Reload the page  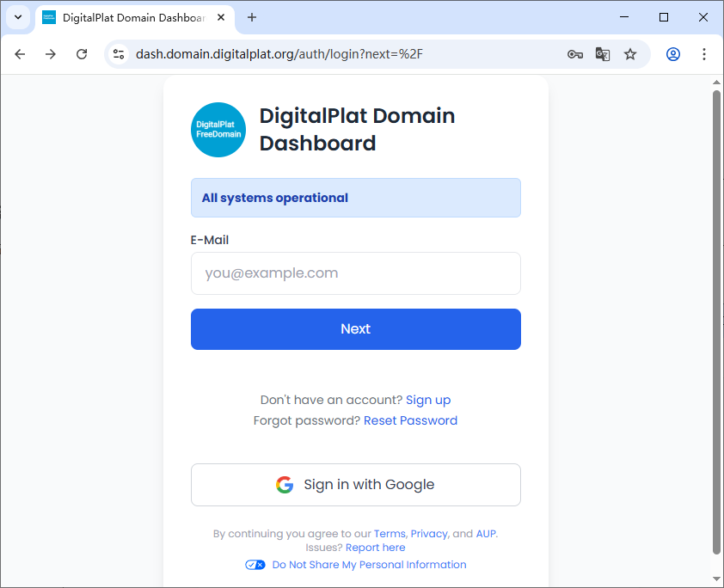(x=82, y=54)
